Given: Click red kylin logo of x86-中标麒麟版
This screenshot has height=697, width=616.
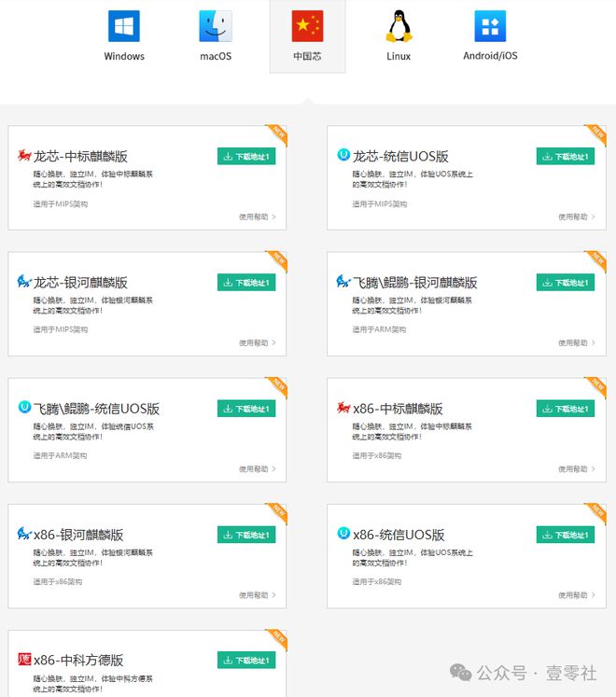Looking at the screenshot, I should 343,407.
